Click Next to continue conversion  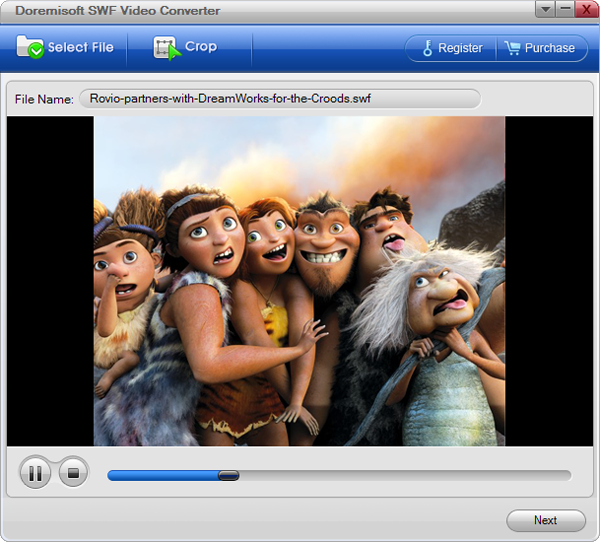tap(546, 520)
